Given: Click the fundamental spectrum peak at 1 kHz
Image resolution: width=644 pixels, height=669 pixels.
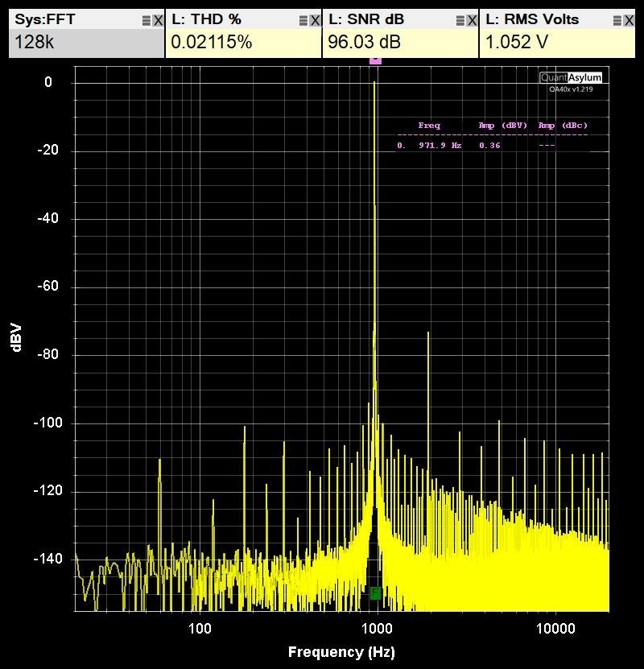Looking at the screenshot, I should tap(374, 83).
